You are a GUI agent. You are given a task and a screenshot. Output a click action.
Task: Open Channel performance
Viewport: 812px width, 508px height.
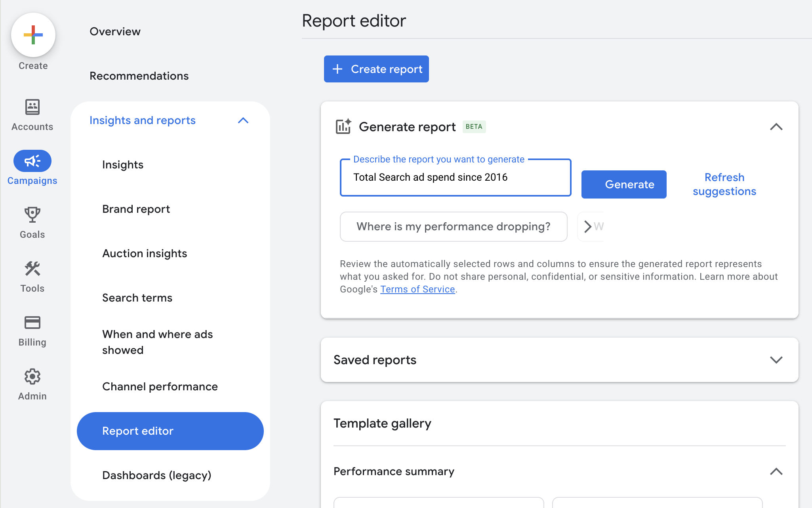(160, 387)
